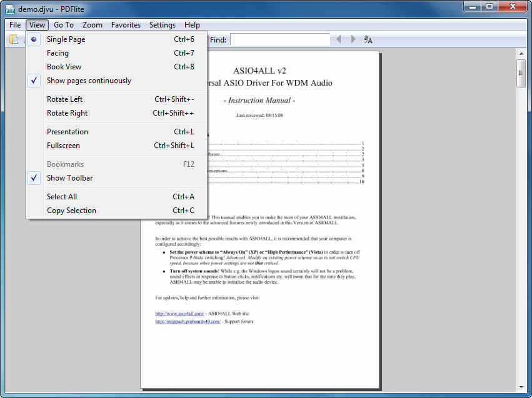Click the open file toolbar icon

coord(14,39)
